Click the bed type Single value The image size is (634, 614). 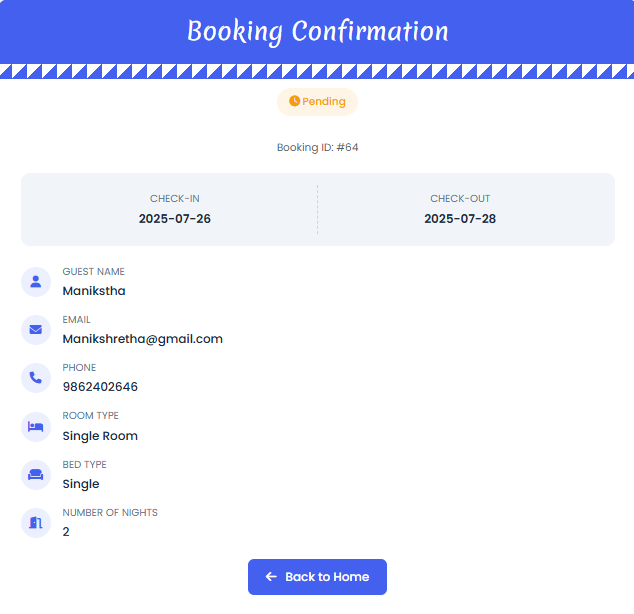click(x=81, y=484)
